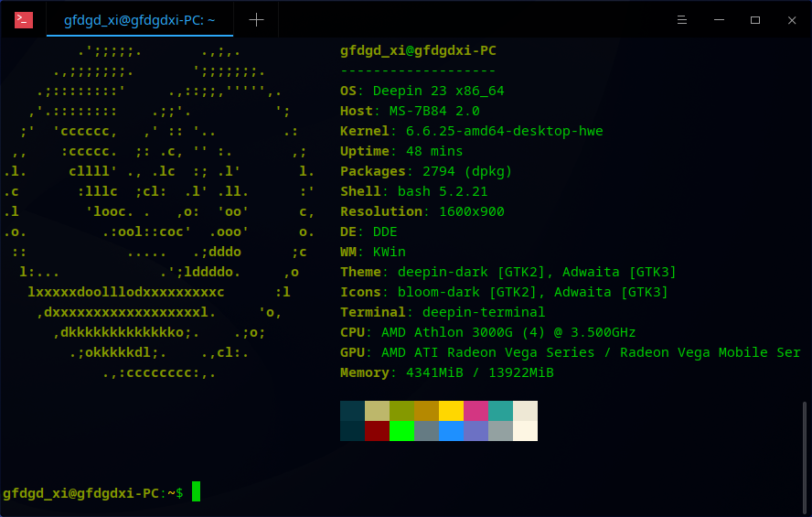Close the terminal window

792,20
